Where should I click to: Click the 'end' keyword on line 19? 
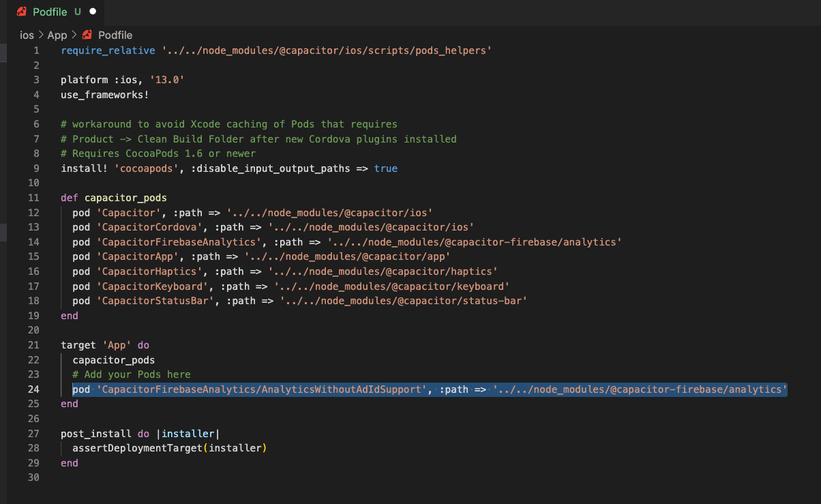coord(70,316)
